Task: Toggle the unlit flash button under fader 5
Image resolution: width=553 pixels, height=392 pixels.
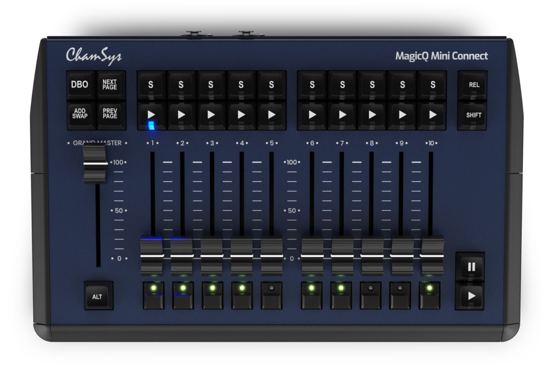Action: (x=271, y=296)
